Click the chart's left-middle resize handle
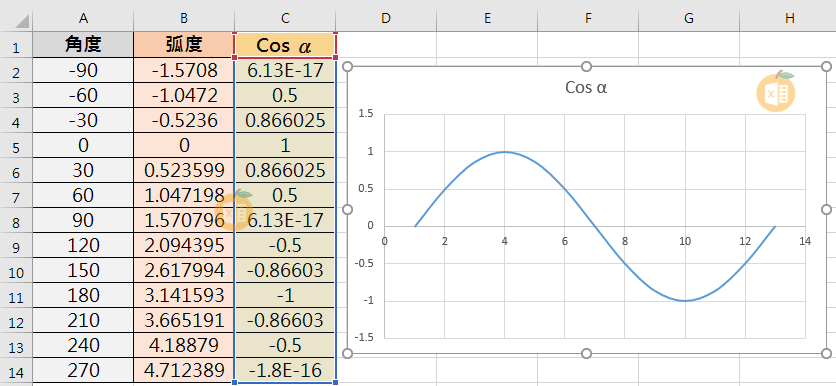This screenshot has width=836, height=386. tap(347, 210)
